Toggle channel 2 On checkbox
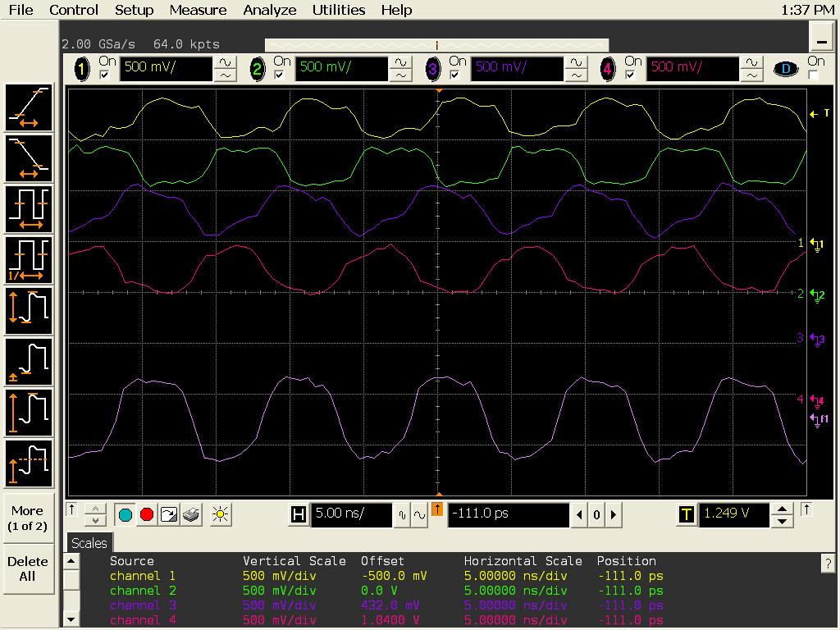The width and height of the screenshot is (840, 630). (x=280, y=75)
